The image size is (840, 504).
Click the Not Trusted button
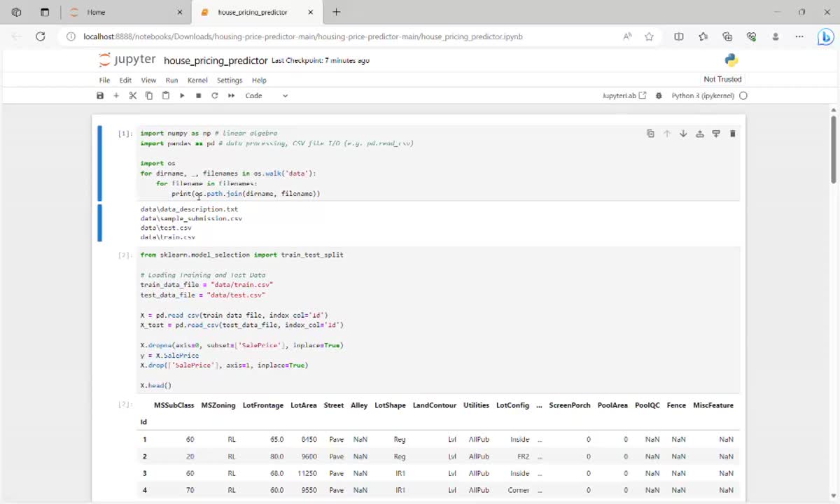[x=722, y=80]
